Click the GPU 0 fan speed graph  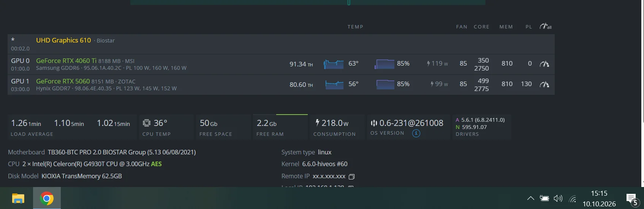[385, 64]
